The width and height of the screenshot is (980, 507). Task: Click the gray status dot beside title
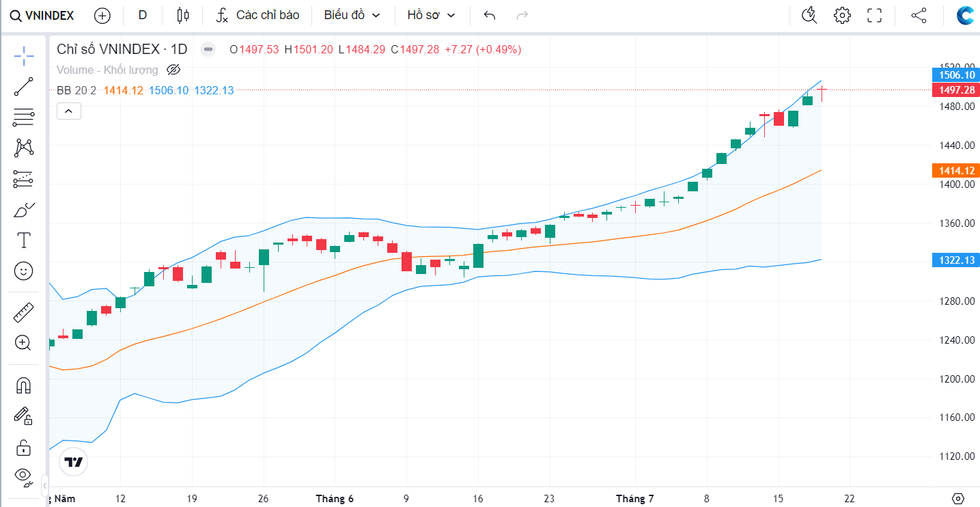click(208, 49)
